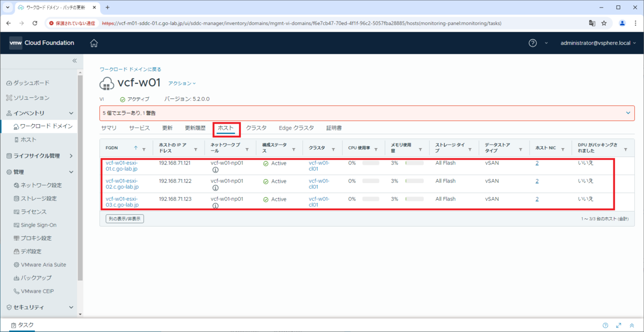Open browser three-dot menu
This screenshot has height=332, width=644.
[635, 23]
